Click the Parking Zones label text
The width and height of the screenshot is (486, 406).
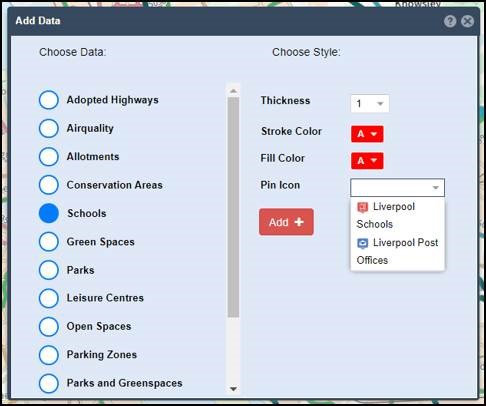[x=102, y=355]
